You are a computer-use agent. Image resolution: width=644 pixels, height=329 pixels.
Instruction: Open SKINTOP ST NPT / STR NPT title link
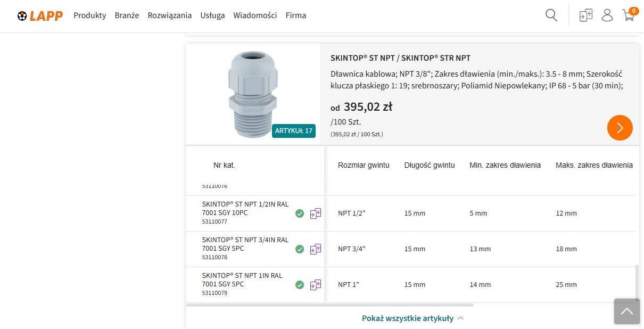click(400, 58)
